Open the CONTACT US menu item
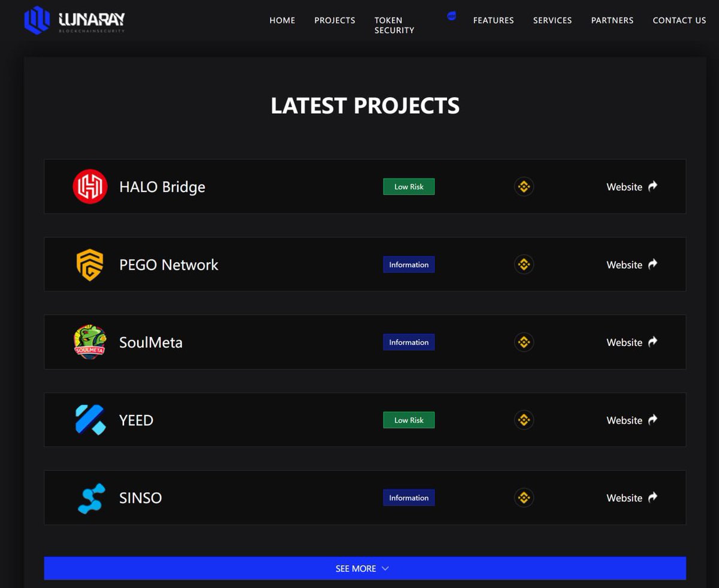 [679, 20]
